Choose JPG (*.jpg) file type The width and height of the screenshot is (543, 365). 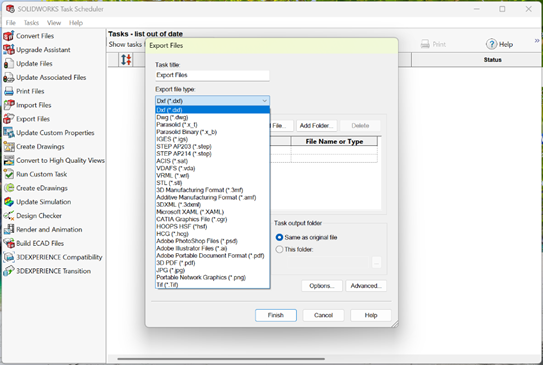[213, 270]
